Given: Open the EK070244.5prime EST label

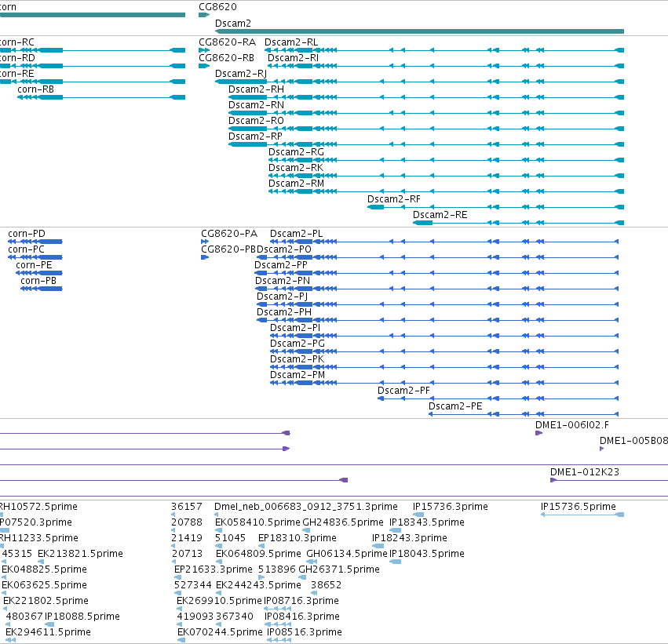Looking at the screenshot, I should click(220, 632).
